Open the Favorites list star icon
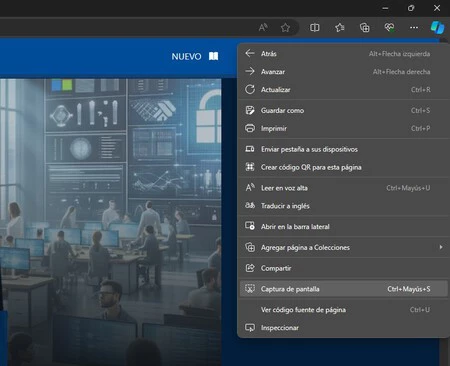The width and height of the screenshot is (450, 366). pyautogui.click(x=339, y=27)
